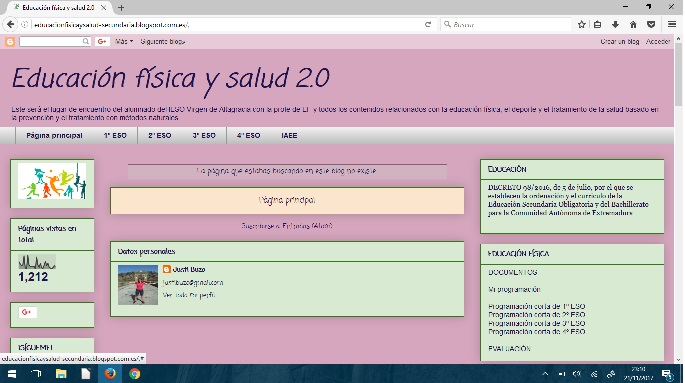
Task: Open the Windows Start menu
Action: point(12,374)
